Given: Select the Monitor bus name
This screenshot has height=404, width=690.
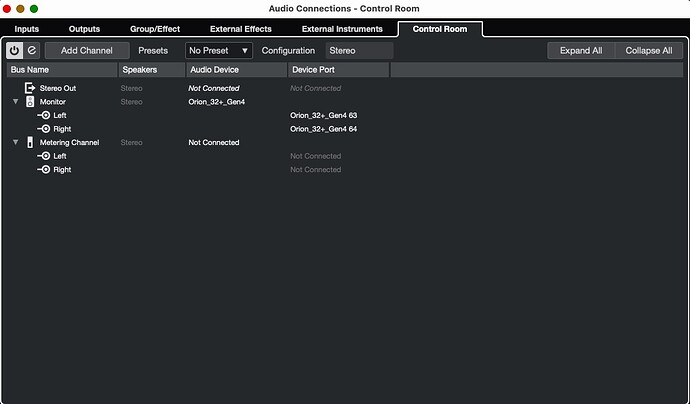Looking at the screenshot, I should (53, 102).
